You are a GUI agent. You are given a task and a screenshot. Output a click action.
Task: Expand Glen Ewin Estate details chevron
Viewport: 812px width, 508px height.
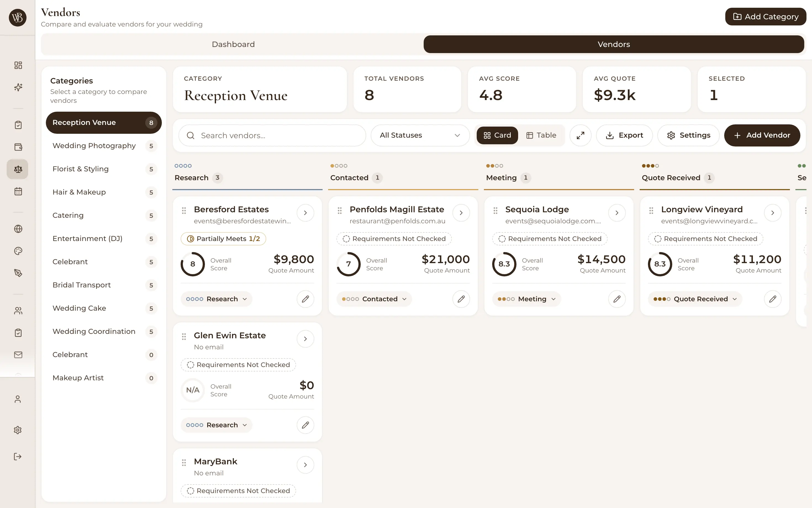(x=305, y=339)
